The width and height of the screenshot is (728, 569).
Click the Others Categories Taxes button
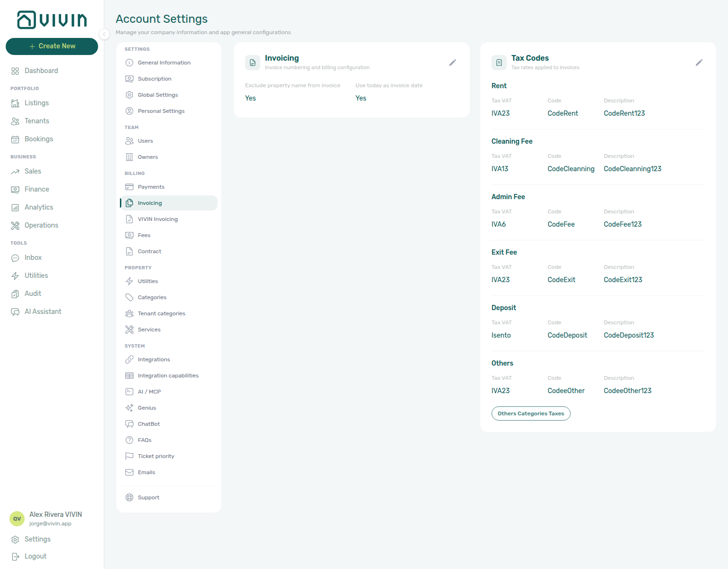[x=531, y=413]
